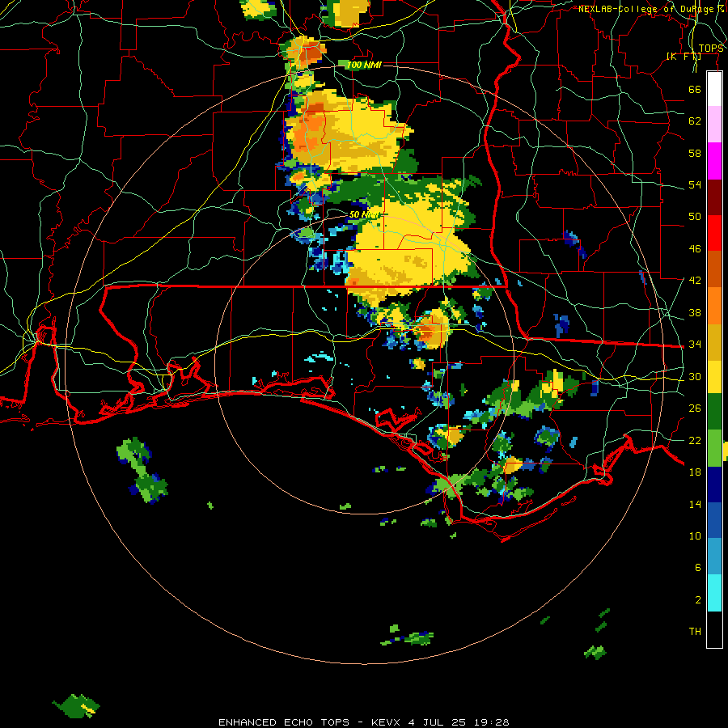Click the orange 42 legend swatch
This screenshot has height=728, width=728.
[714, 306]
